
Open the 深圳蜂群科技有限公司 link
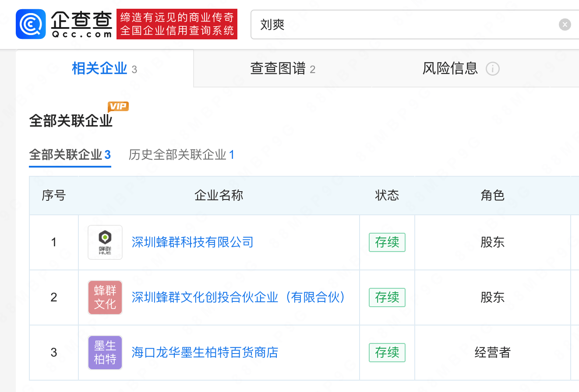[x=193, y=242]
